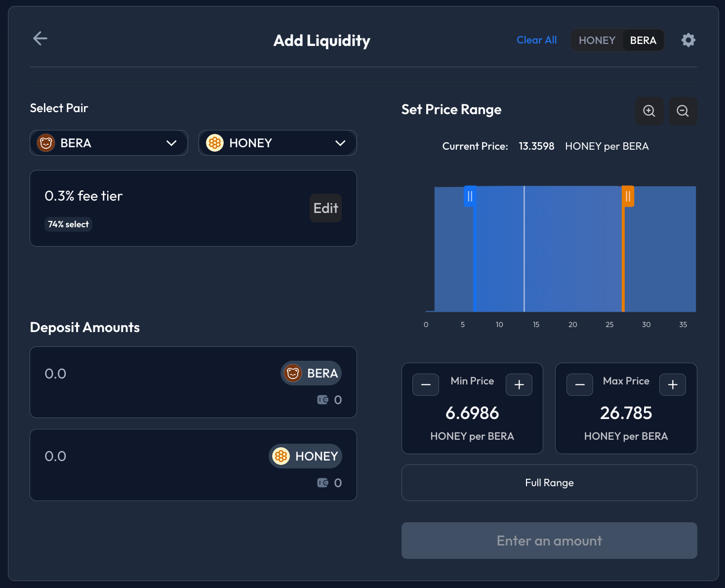Click the current price line in the chart
This screenshot has width=725, height=588.
coord(524,249)
